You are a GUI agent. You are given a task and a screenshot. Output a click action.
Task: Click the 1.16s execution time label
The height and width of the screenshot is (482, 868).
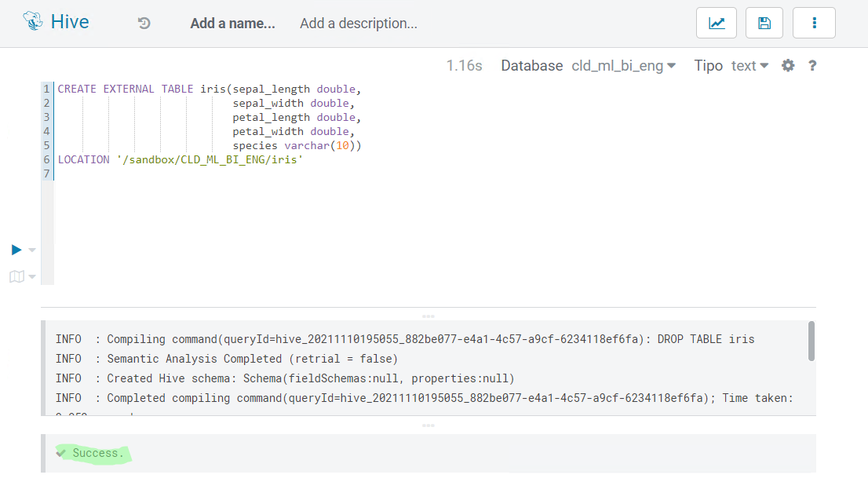click(463, 66)
